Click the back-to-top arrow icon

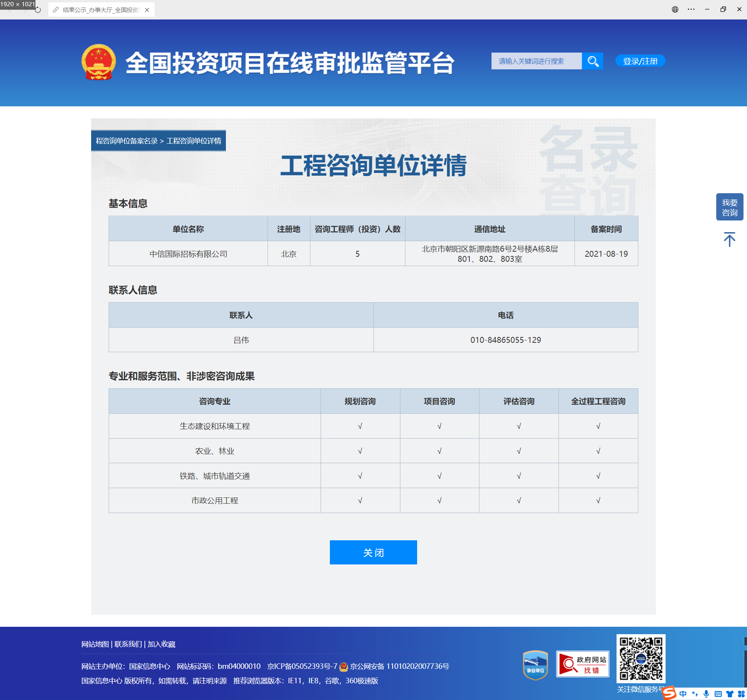tap(729, 239)
